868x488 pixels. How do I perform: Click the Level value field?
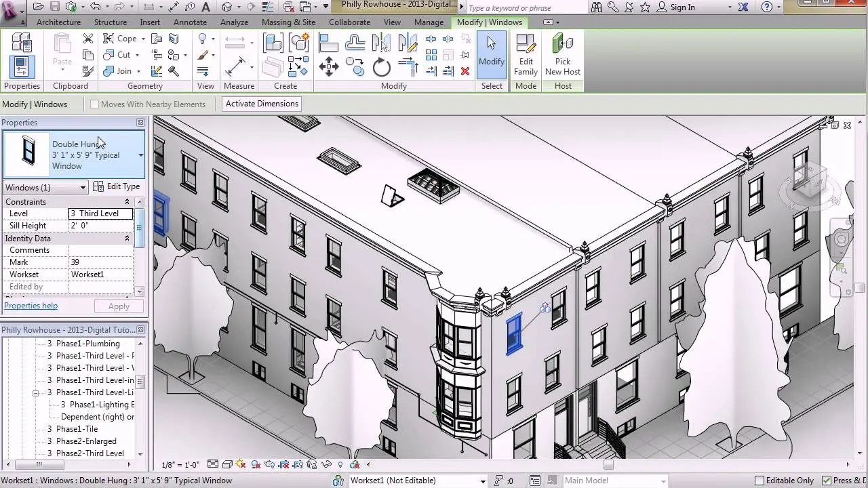[100, 213]
